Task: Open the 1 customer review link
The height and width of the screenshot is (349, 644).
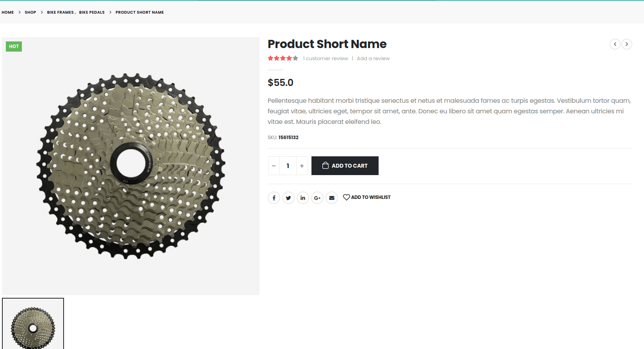Action: point(326,59)
